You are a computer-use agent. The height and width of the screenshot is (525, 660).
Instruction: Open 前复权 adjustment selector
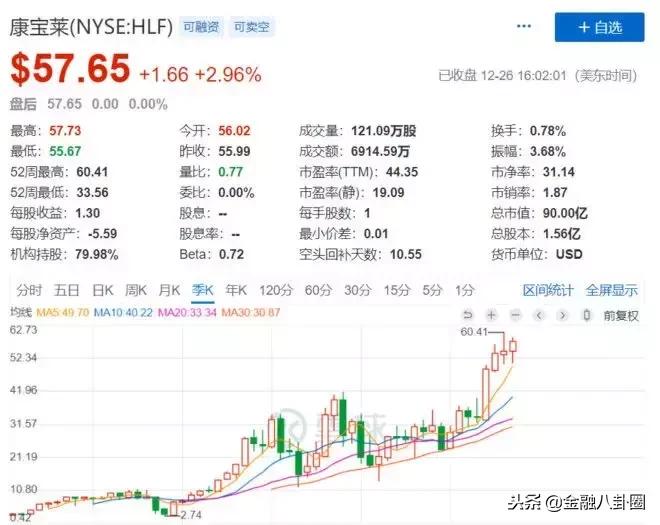pyautogui.click(x=621, y=316)
